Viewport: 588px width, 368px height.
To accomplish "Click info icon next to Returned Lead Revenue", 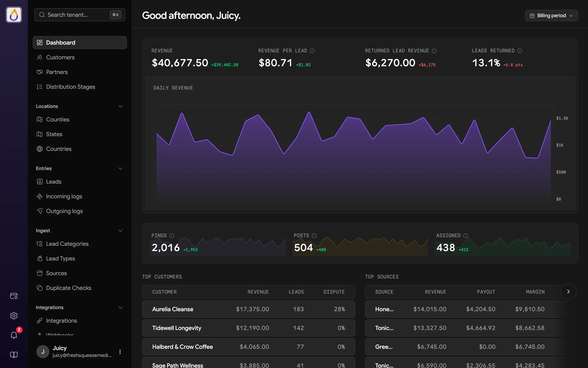I will pyautogui.click(x=434, y=51).
